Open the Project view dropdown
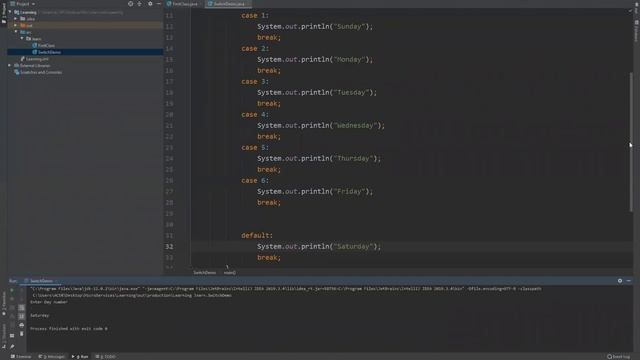The width and height of the screenshot is (640, 360). 23,4
